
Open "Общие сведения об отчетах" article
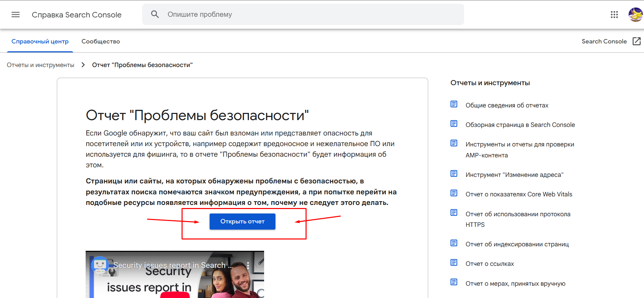coord(507,105)
